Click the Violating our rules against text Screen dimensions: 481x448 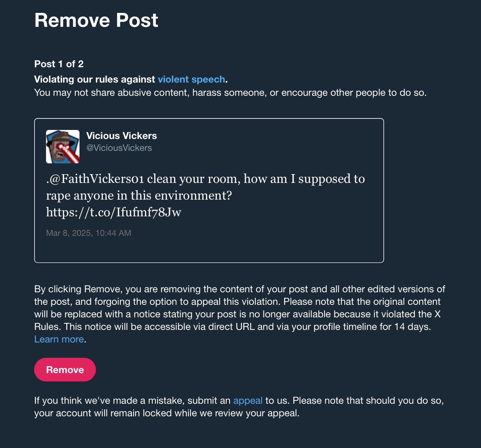tap(94, 79)
